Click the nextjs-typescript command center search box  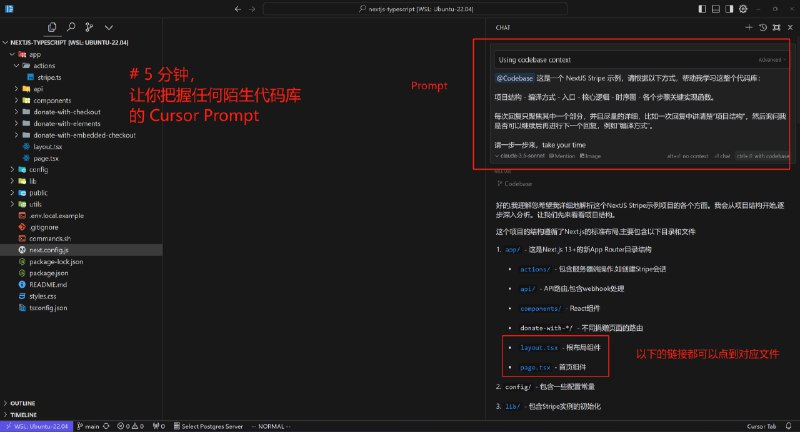(x=415, y=9)
